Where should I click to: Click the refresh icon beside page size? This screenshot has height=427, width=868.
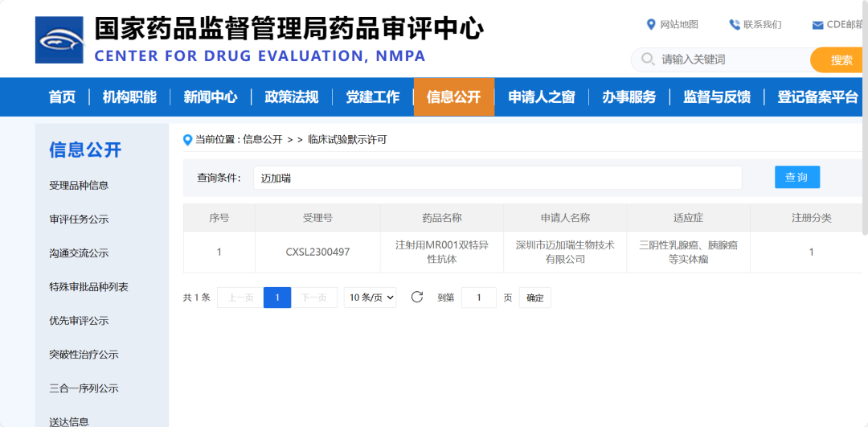(x=416, y=298)
